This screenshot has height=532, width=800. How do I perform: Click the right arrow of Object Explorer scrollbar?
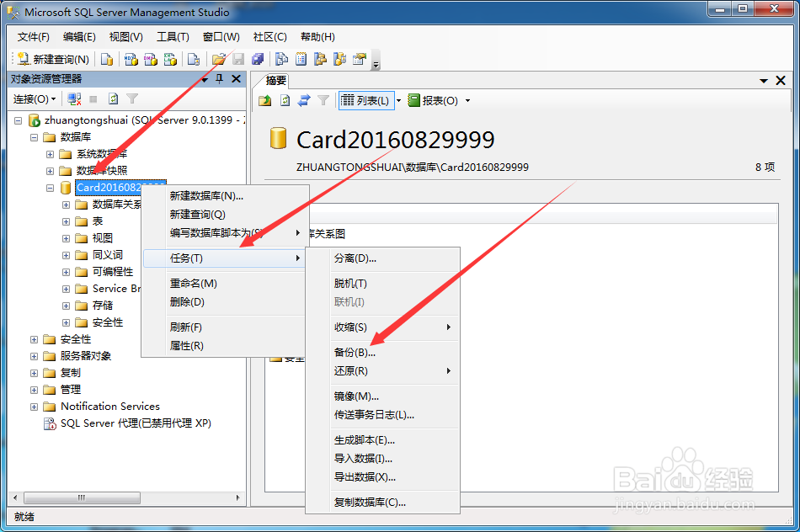[x=237, y=497]
